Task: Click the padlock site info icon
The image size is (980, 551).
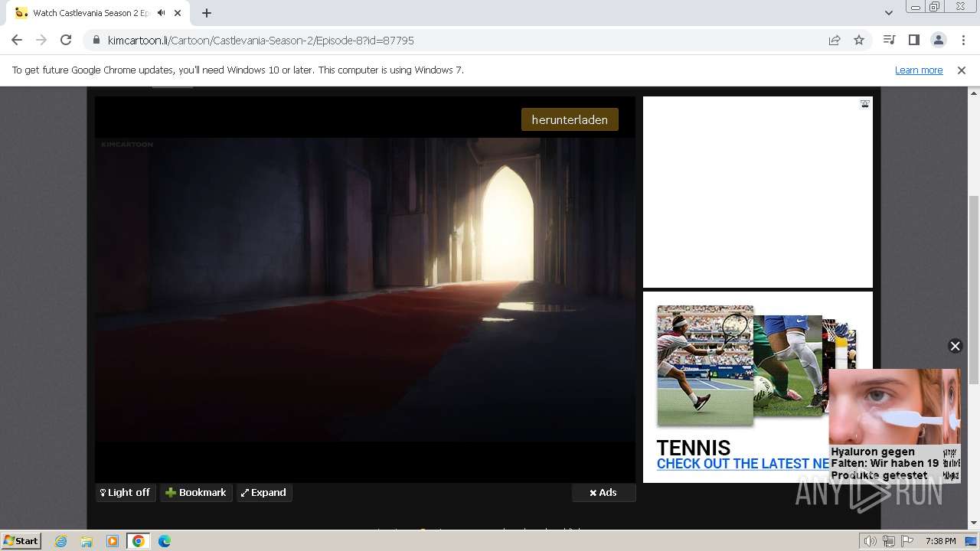Action: tap(96, 40)
